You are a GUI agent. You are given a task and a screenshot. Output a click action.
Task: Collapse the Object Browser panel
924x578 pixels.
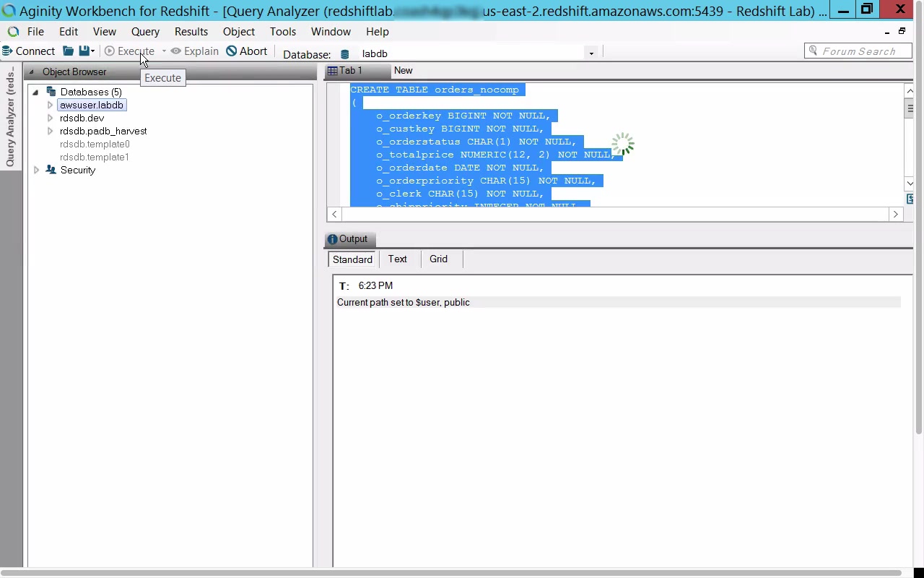coord(31,72)
